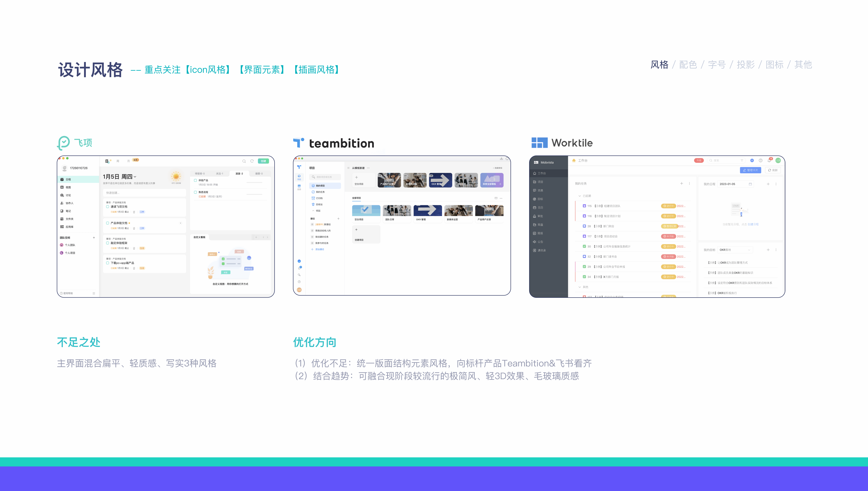
Task: Click the 搜索项目或任务 search field in Teambition
Action: click(325, 177)
